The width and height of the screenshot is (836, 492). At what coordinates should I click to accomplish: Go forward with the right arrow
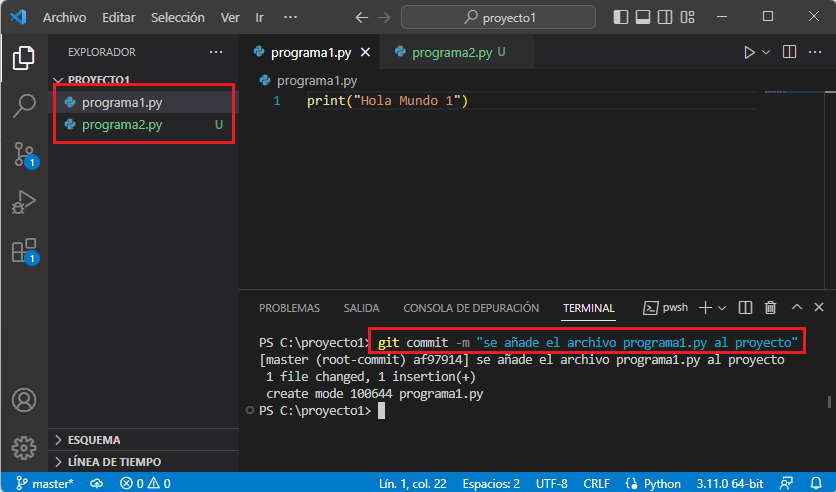tap(384, 18)
